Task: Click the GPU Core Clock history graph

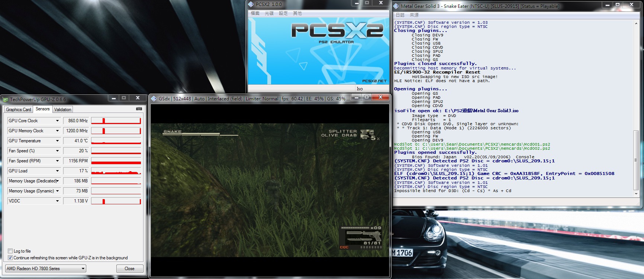Action: click(x=116, y=121)
